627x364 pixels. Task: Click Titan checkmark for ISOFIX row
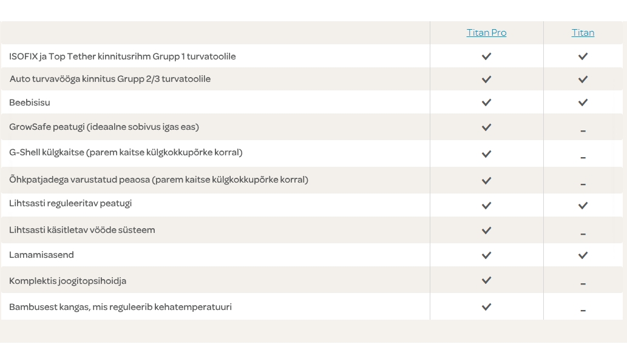point(583,56)
